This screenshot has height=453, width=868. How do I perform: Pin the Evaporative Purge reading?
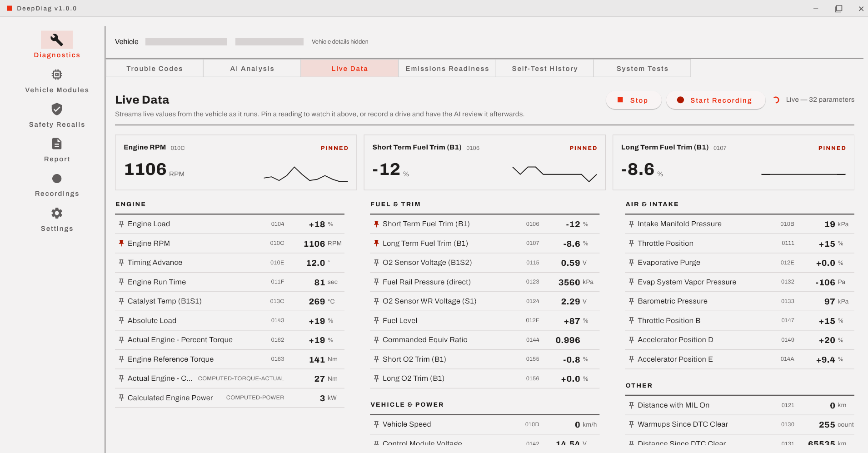(631, 263)
